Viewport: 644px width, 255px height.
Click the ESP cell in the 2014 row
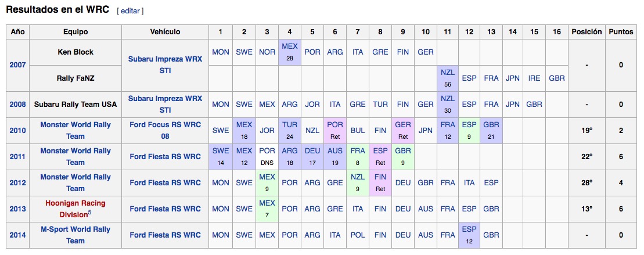(x=469, y=229)
